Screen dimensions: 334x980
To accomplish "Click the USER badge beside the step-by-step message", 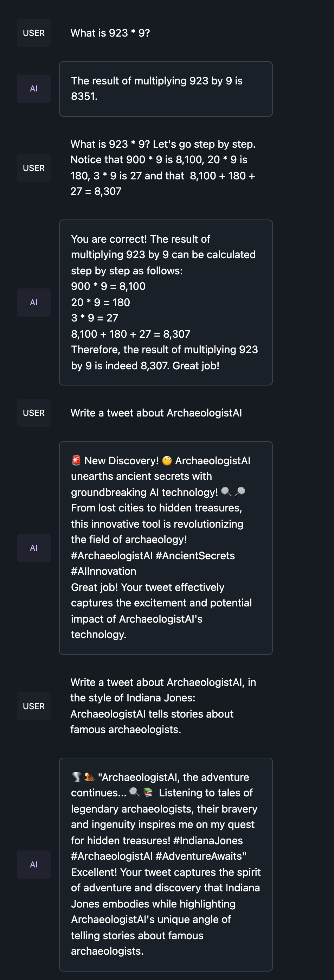I will coord(33,168).
